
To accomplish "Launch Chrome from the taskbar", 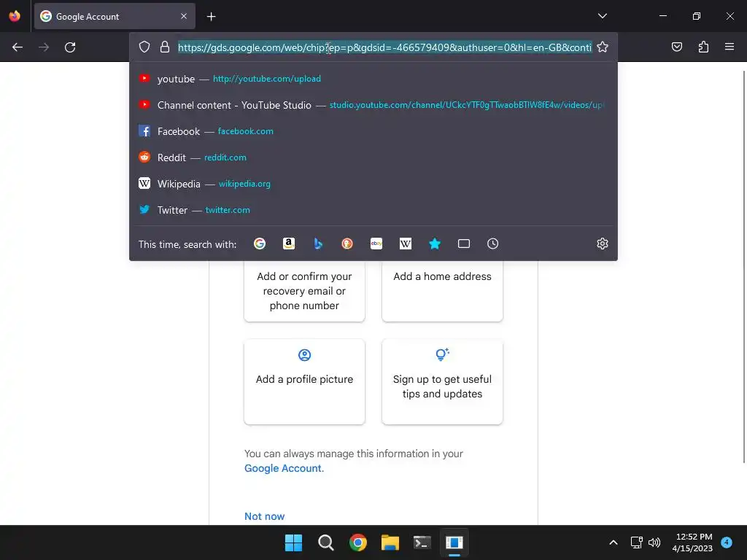I will 357,542.
